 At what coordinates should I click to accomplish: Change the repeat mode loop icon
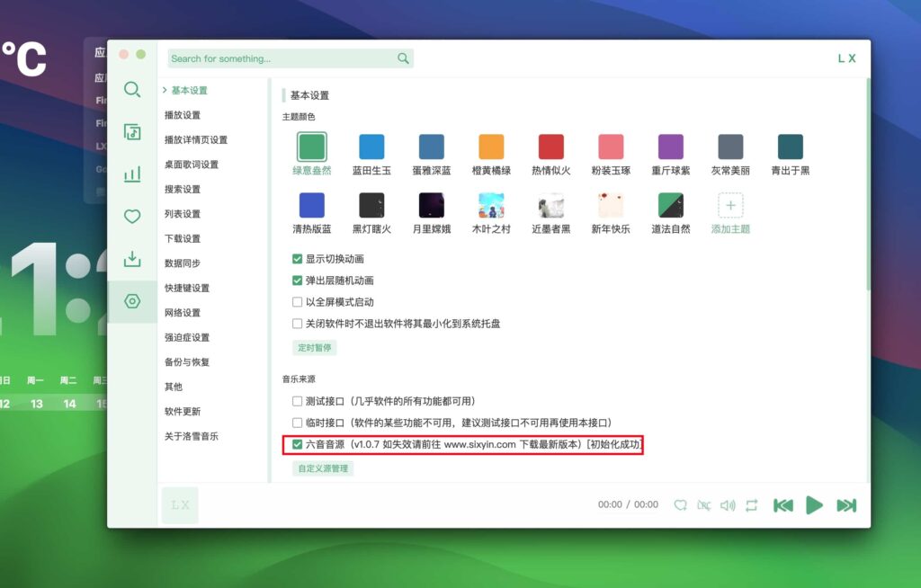752,504
